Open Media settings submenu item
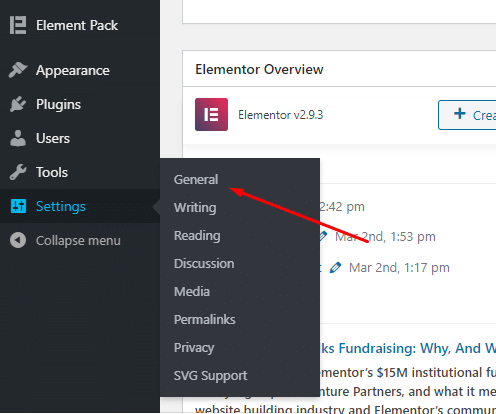The image size is (496, 414). pos(192,292)
